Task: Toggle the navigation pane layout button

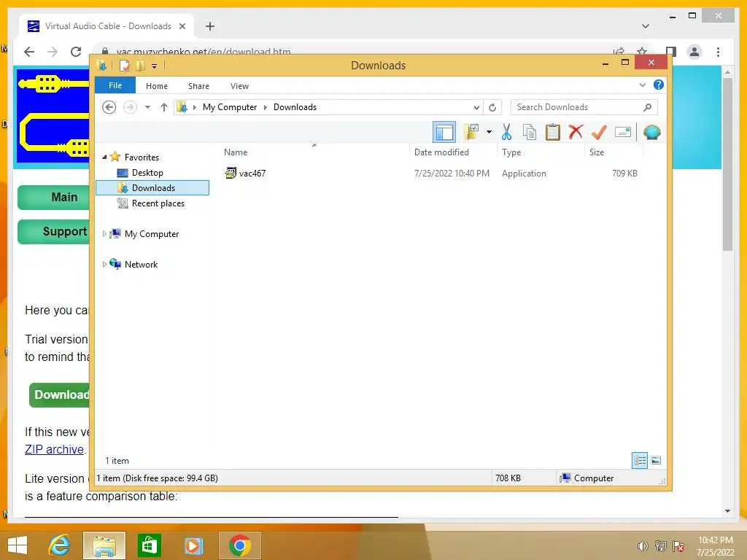Action: [444, 132]
